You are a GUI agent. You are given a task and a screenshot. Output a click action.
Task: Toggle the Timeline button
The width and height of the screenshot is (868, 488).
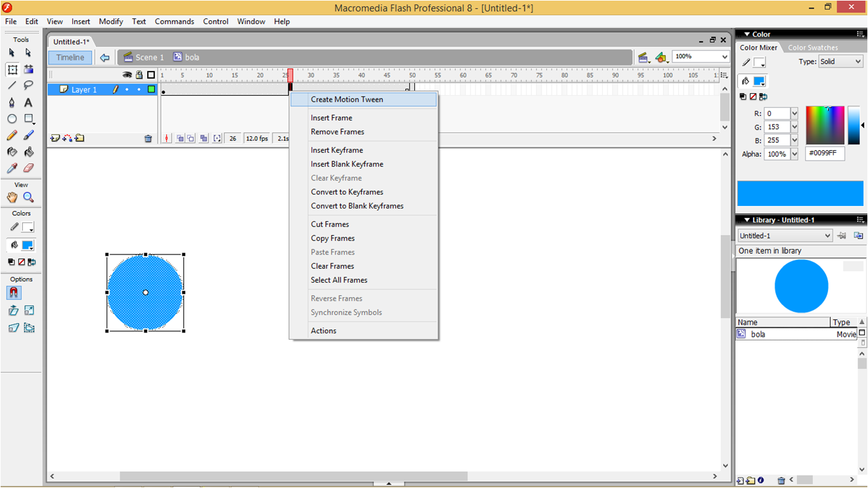click(x=70, y=58)
